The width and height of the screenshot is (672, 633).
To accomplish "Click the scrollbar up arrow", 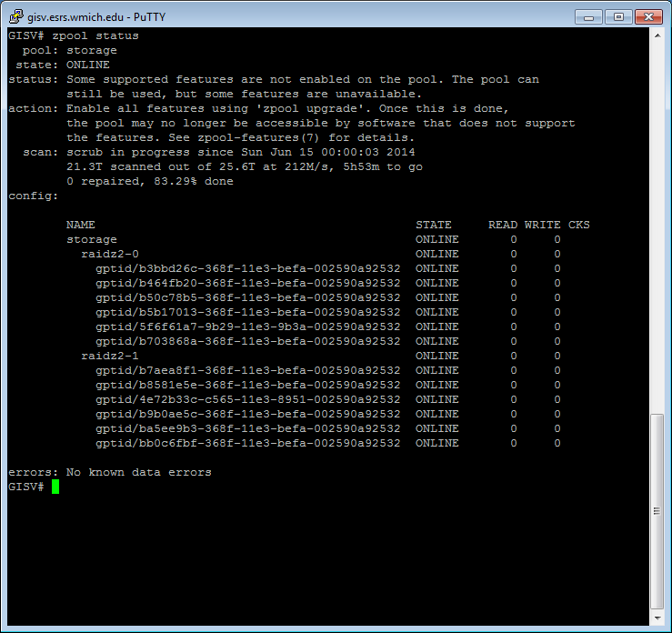I will tap(657, 35).
